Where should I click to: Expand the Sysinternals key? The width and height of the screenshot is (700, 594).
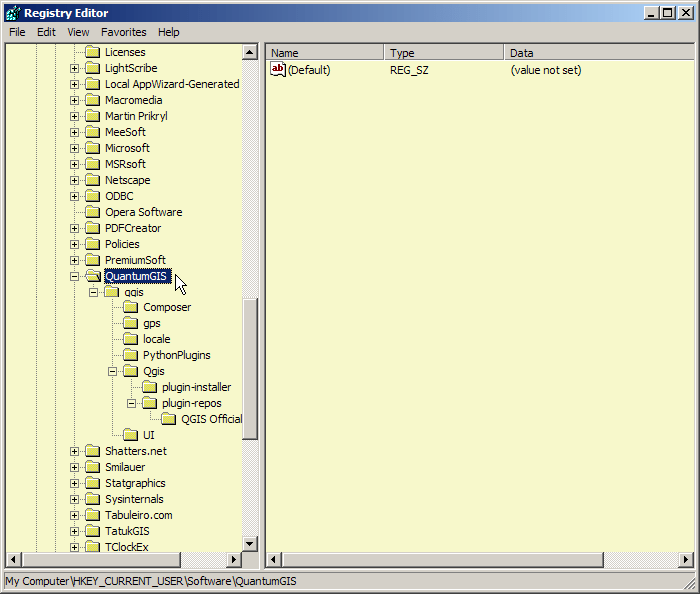click(74, 499)
